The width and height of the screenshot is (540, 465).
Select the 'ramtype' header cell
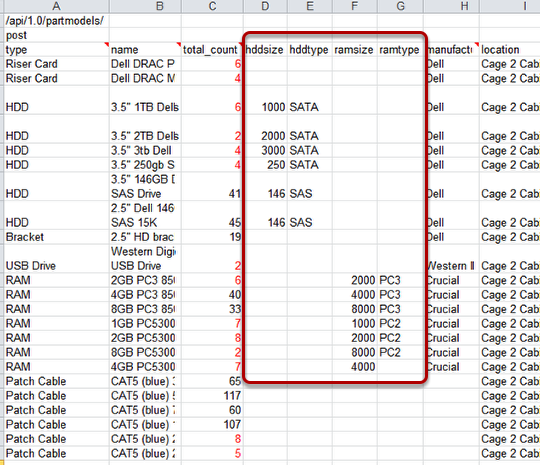tap(401, 50)
